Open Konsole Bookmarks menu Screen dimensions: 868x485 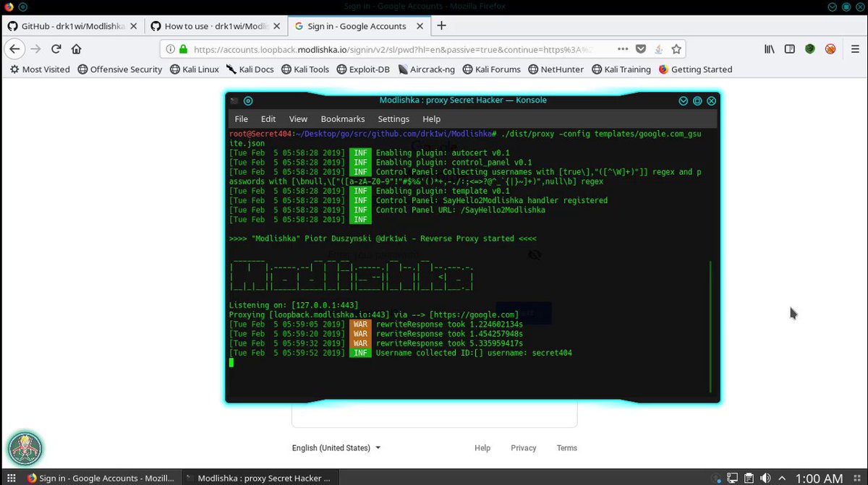[343, 119]
